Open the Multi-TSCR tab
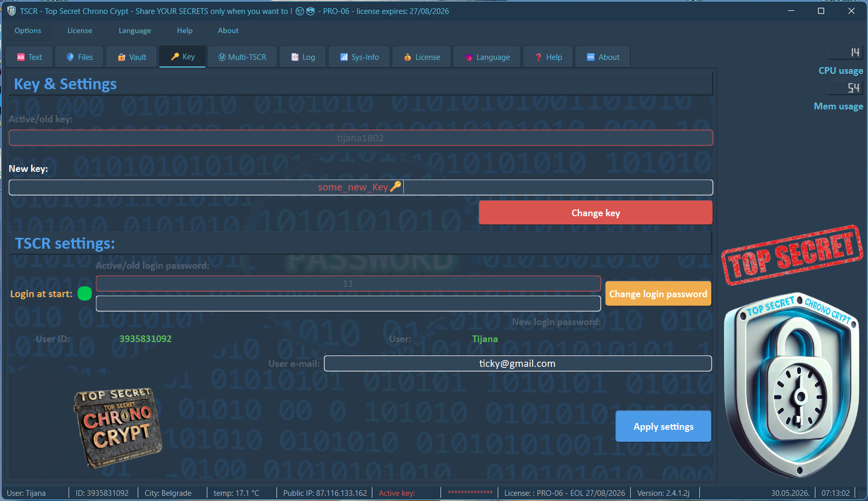Image resolution: width=868 pixels, height=501 pixels. point(242,57)
